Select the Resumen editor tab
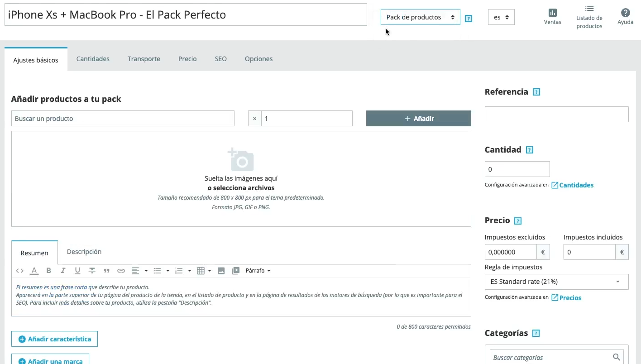641x364 pixels. pos(34,253)
